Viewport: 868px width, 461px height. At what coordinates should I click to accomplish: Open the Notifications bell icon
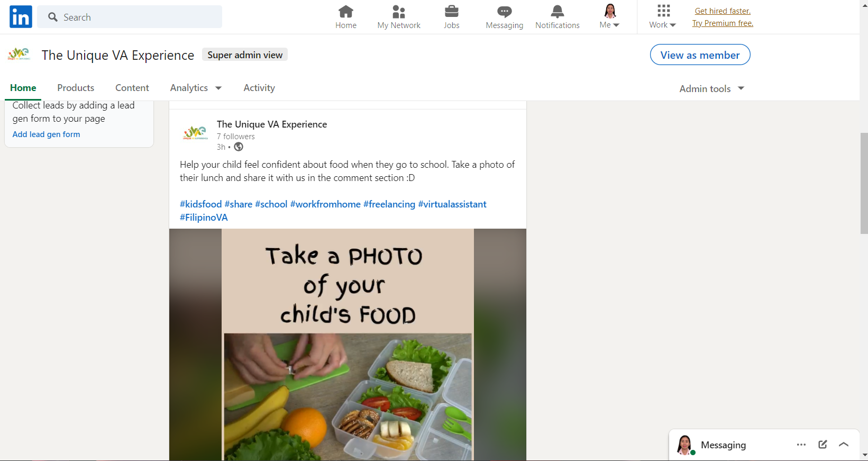point(558,11)
